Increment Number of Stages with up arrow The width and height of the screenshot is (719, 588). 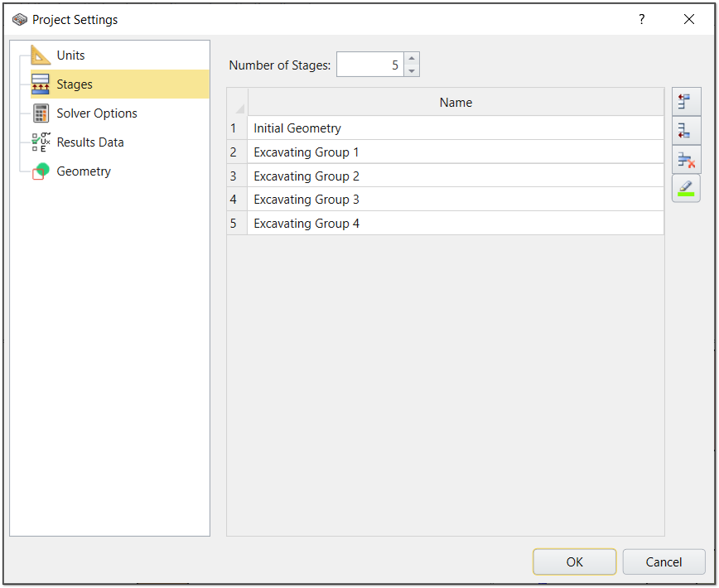point(412,59)
